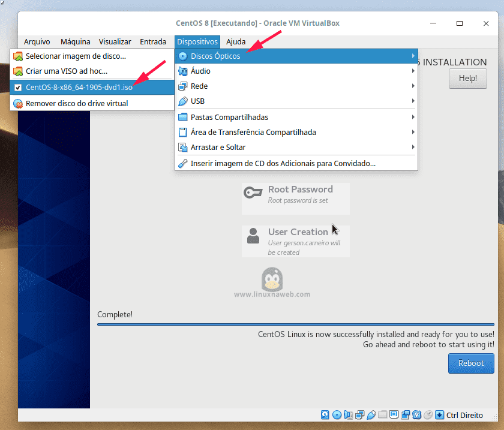Uncheck the CentOS-8-x86_64-1905-dvd1.iso checkbox
This screenshot has width=504, height=430.
click(18, 88)
